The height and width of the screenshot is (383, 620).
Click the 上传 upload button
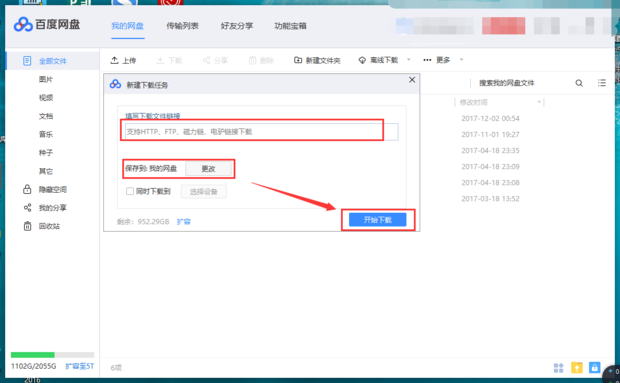123,60
